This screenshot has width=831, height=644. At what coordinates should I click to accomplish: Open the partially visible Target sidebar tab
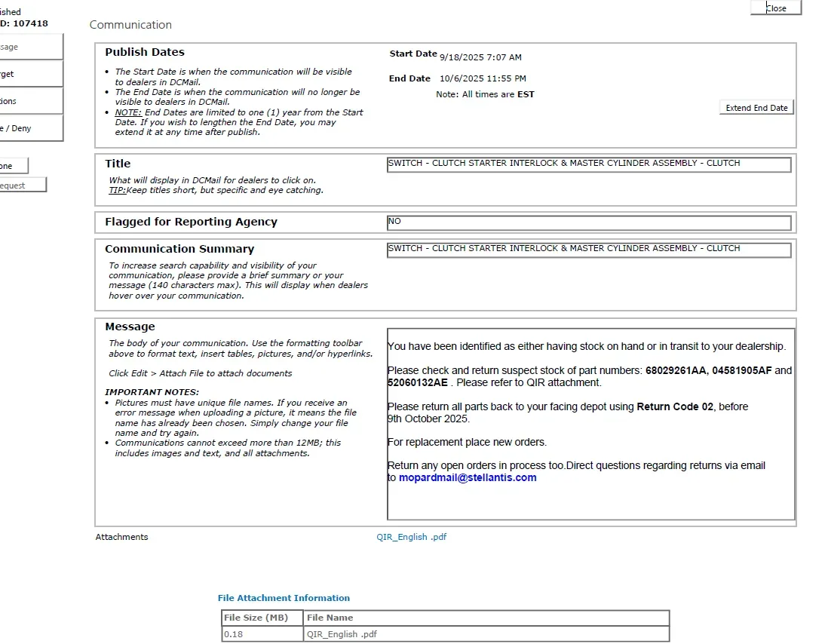coord(31,74)
